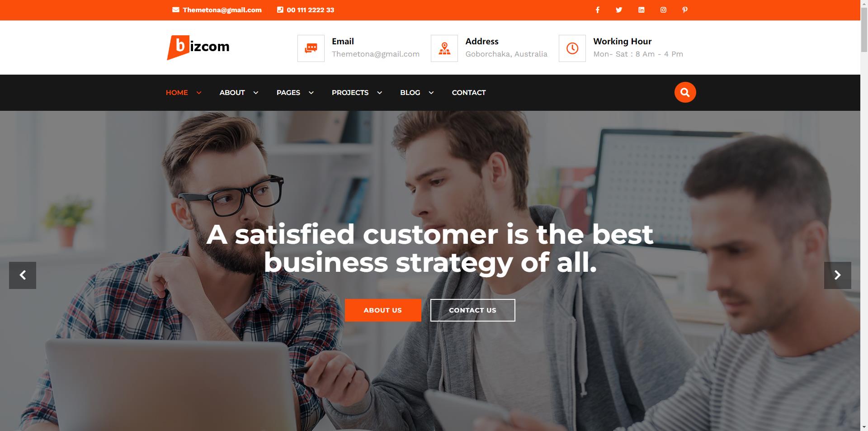
Task: Open the Blog menu item
Action: tap(410, 93)
